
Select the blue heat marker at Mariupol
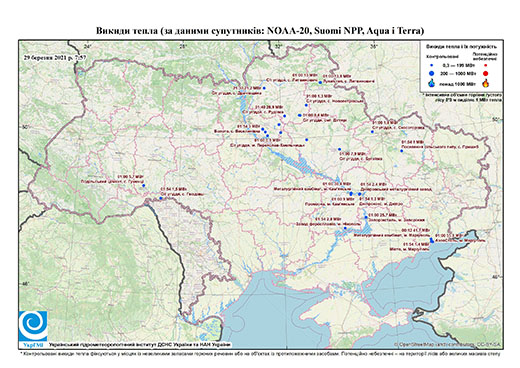coord(432,240)
